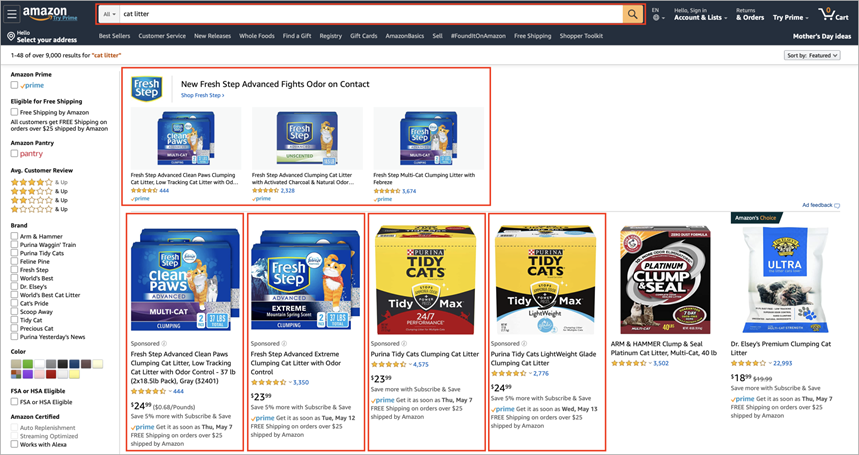
Task: Filter by 4 stars & up
Action: click(39, 182)
